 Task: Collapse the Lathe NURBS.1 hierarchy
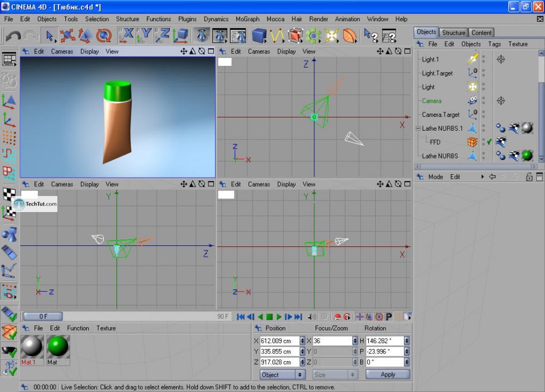pos(418,128)
